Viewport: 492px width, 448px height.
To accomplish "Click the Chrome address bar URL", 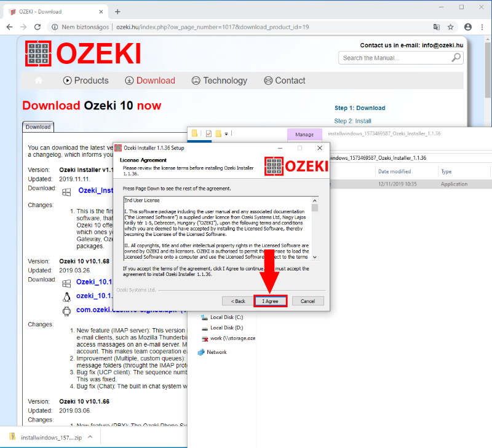I will (x=212, y=27).
